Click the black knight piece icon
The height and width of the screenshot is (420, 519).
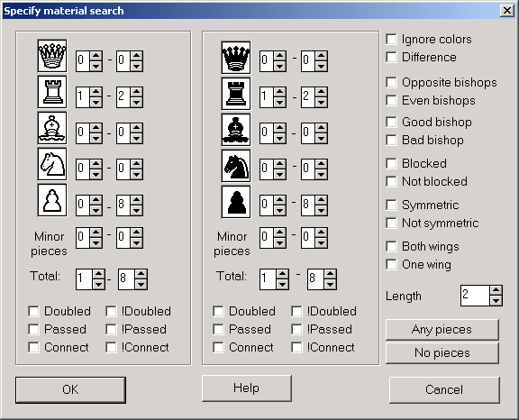[236, 166]
